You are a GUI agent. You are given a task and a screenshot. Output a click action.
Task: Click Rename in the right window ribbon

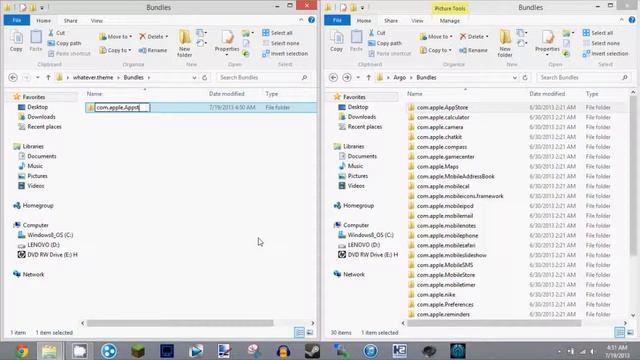[x=473, y=50]
